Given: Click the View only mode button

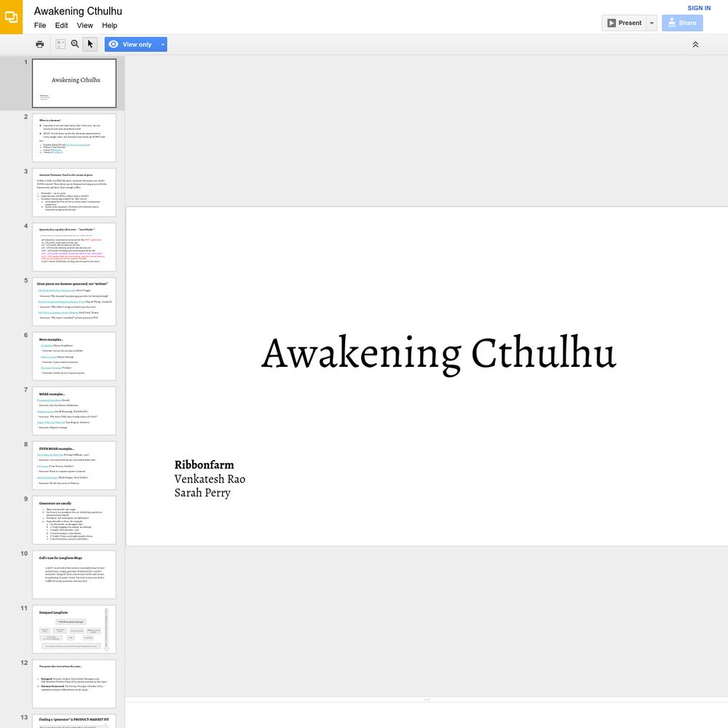Looking at the screenshot, I should tap(131, 44).
